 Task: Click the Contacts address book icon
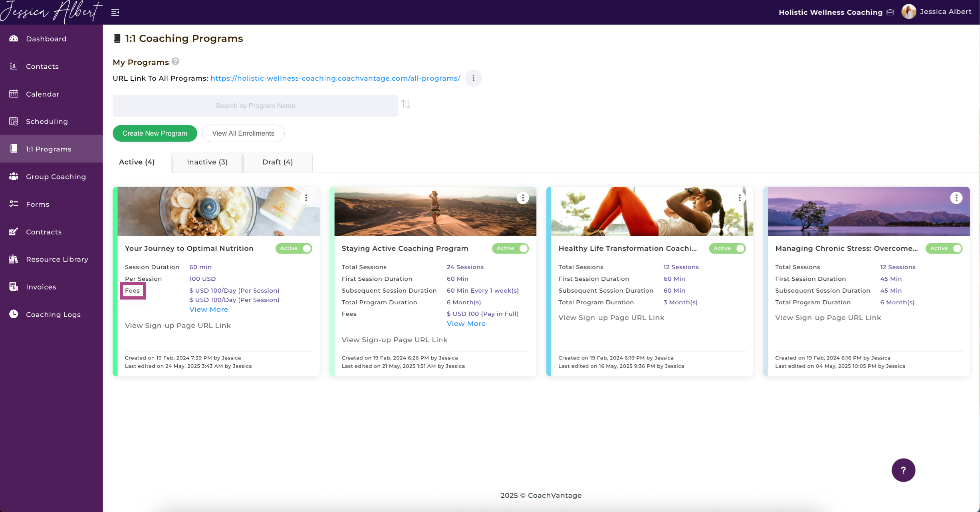(14, 66)
